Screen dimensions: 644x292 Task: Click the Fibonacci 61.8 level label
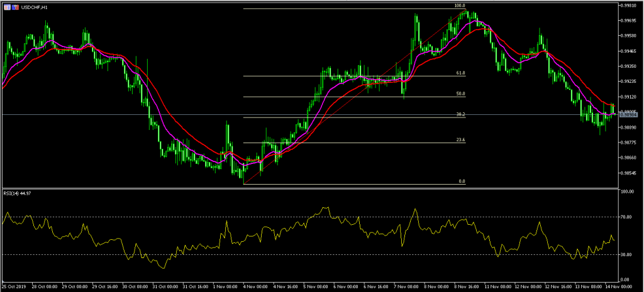click(461, 73)
